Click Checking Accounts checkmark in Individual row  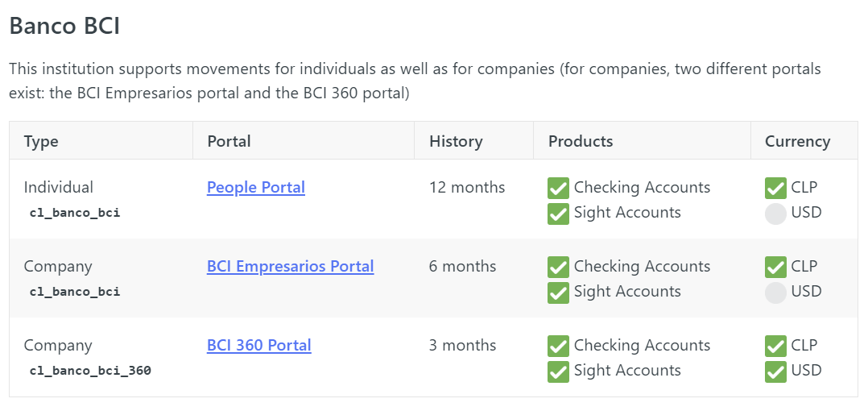coord(558,189)
